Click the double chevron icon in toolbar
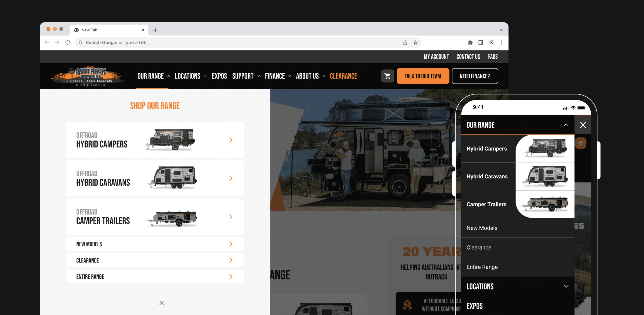 click(492, 43)
